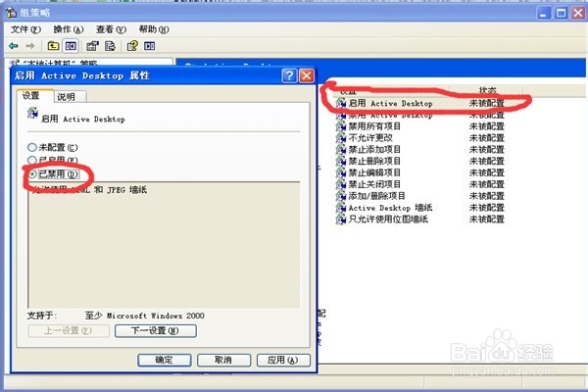Click the 应用(A) button
Image resolution: width=588 pixels, height=392 pixels.
coord(283,360)
